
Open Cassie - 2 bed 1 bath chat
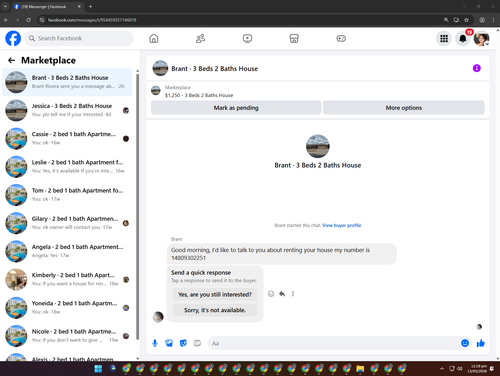(67, 138)
